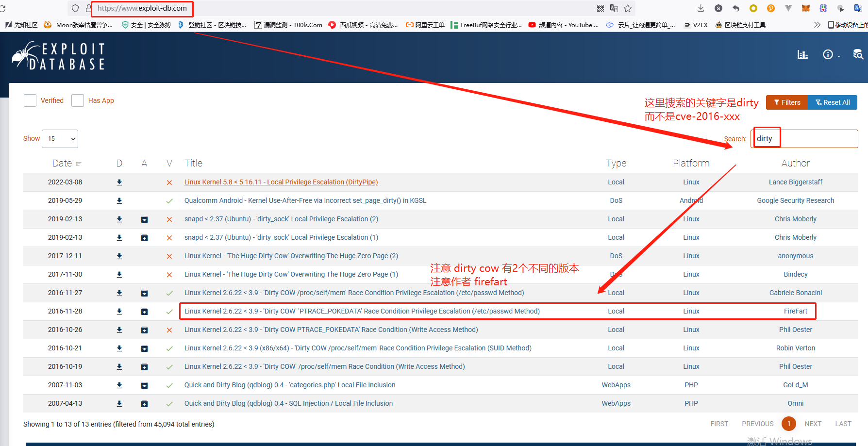The image size is (868, 446).
Task: Get vulnerable app for snapd dirty_sock (2)
Action: tap(144, 219)
